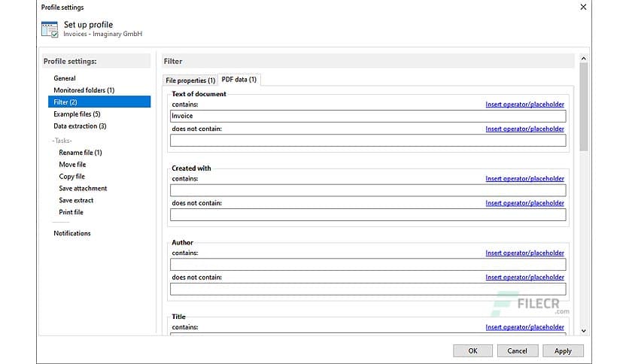Confirm with the OK button
The height and width of the screenshot is (364, 629).
(x=473, y=350)
